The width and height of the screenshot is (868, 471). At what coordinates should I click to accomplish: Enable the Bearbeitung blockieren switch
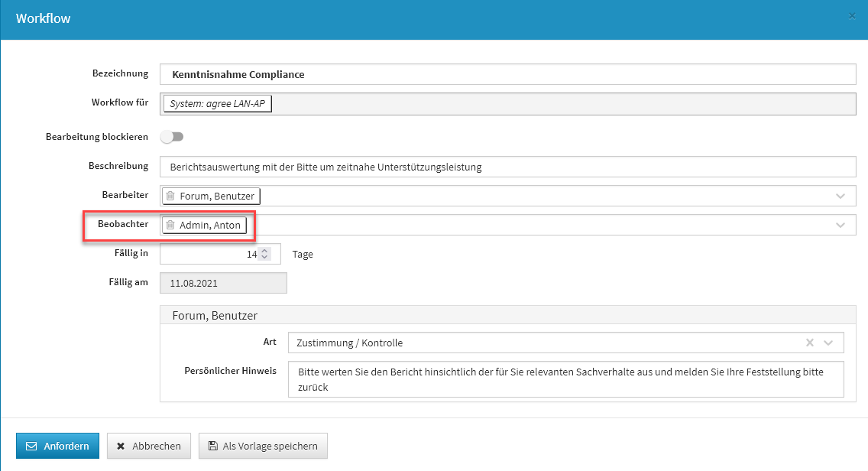click(x=172, y=137)
